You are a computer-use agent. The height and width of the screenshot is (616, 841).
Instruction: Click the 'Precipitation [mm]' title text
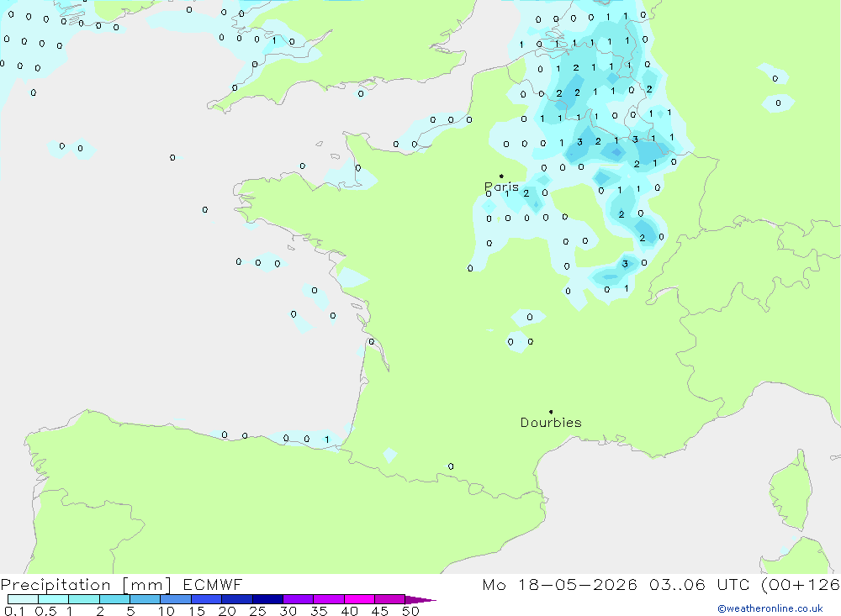coord(86,585)
